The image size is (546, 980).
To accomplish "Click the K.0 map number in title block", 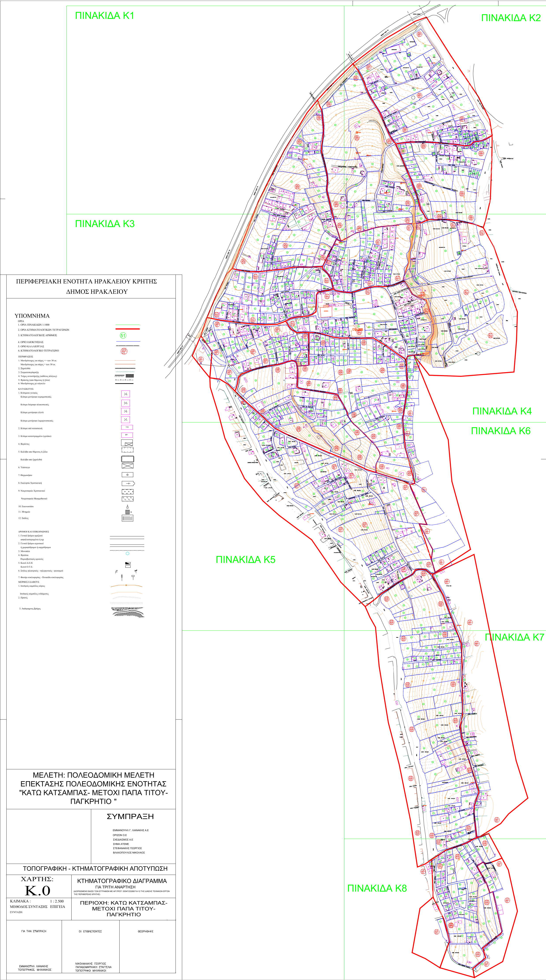I will pos(38,891).
